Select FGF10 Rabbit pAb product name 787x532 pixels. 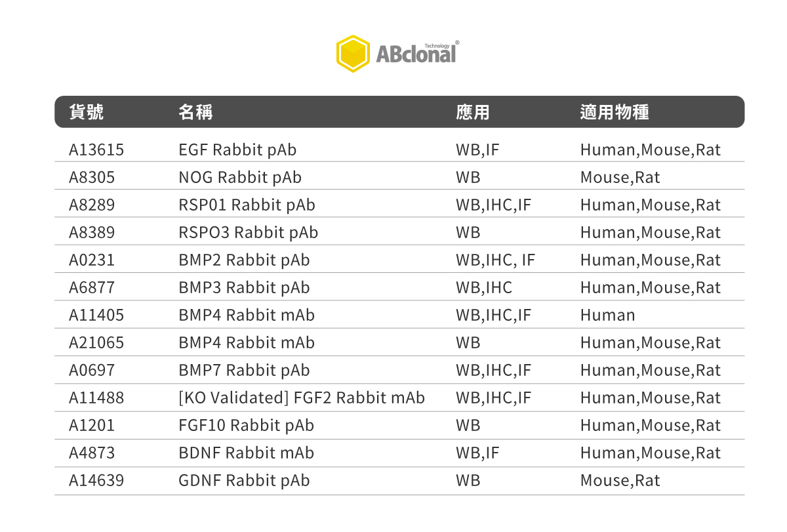click(x=246, y=426)
